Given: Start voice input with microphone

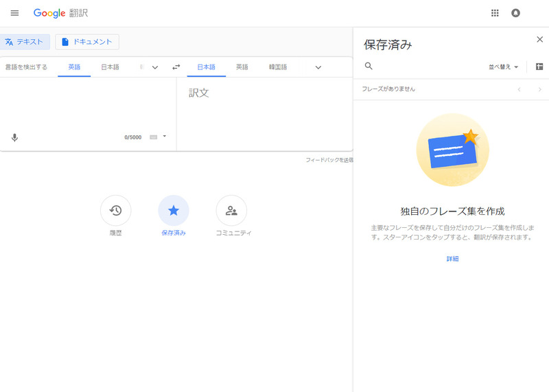Looking at the screenshot, I should [x=14, y=137].
